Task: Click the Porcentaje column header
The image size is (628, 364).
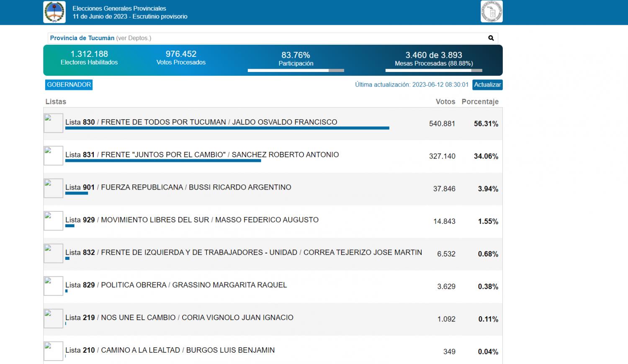Action: click(480, 102)
